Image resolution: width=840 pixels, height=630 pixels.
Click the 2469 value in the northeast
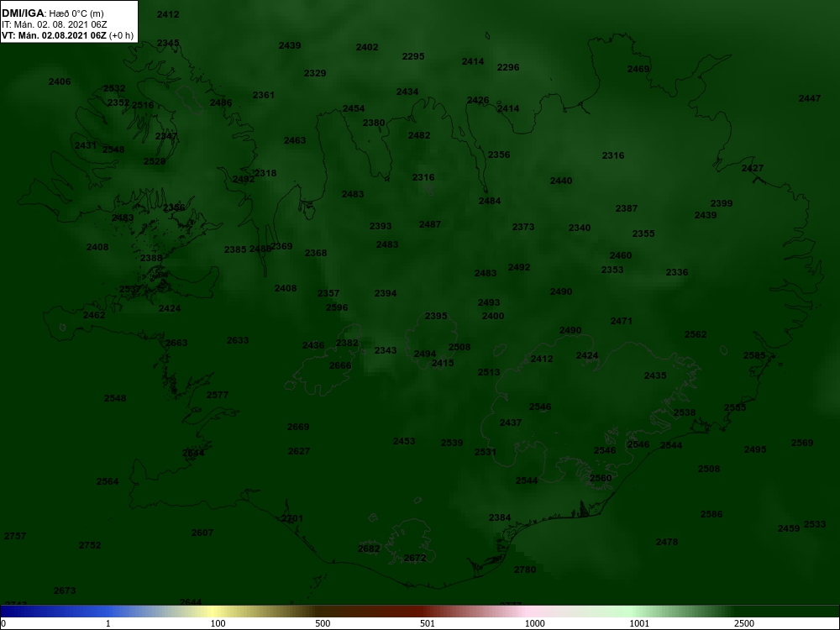[x=638, y=69]
